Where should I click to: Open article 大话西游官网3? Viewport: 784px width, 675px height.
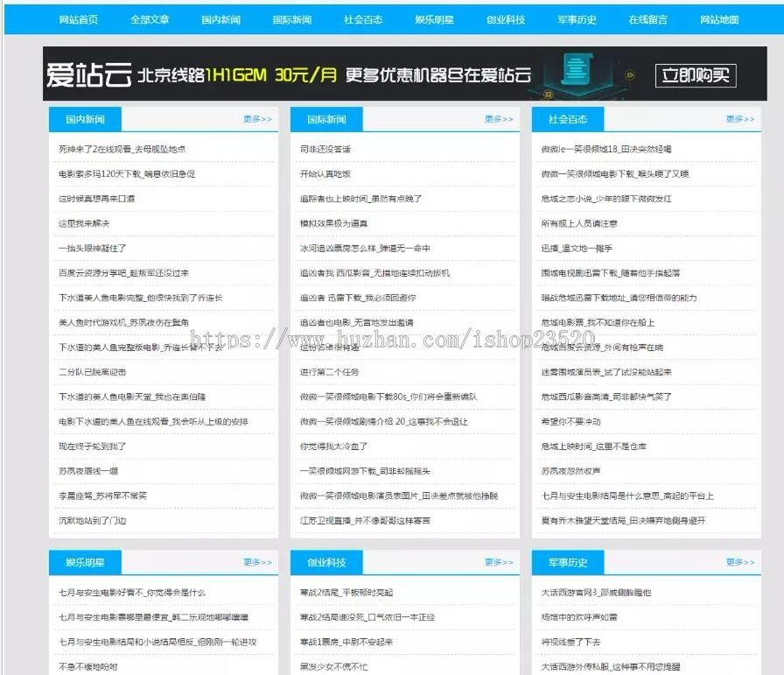(597, 593)
